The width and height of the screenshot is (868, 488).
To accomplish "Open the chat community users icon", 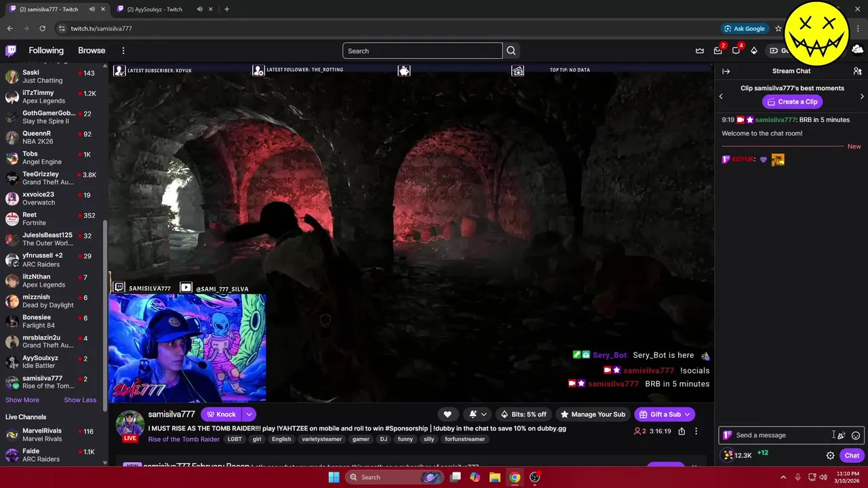I will pos(857,71).
